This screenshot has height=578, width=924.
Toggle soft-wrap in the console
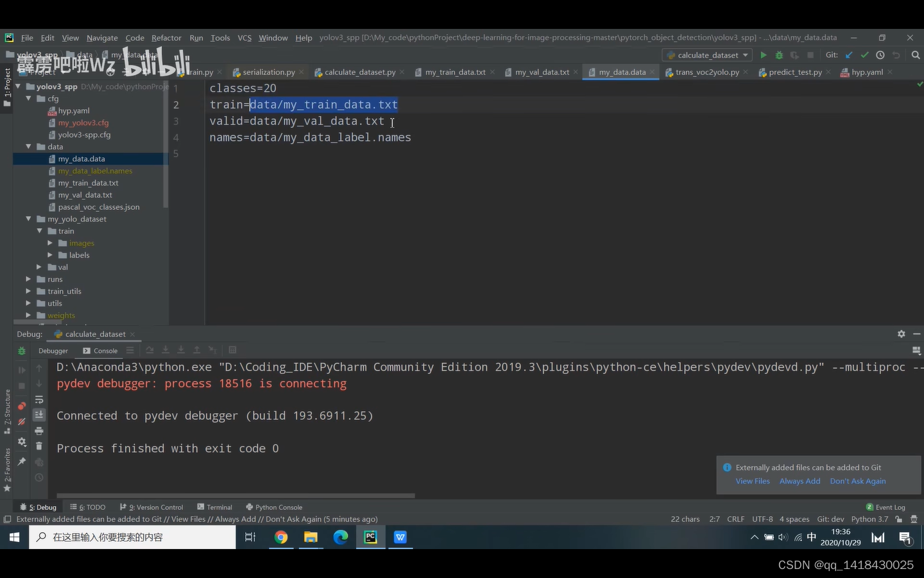click(39, 399)
